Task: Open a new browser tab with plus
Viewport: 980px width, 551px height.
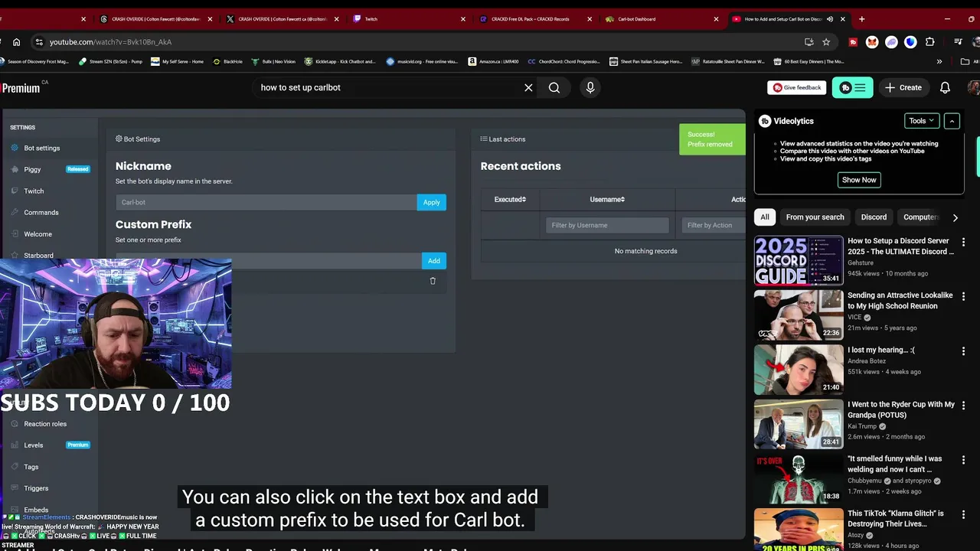Action: (x=861, y=19)
